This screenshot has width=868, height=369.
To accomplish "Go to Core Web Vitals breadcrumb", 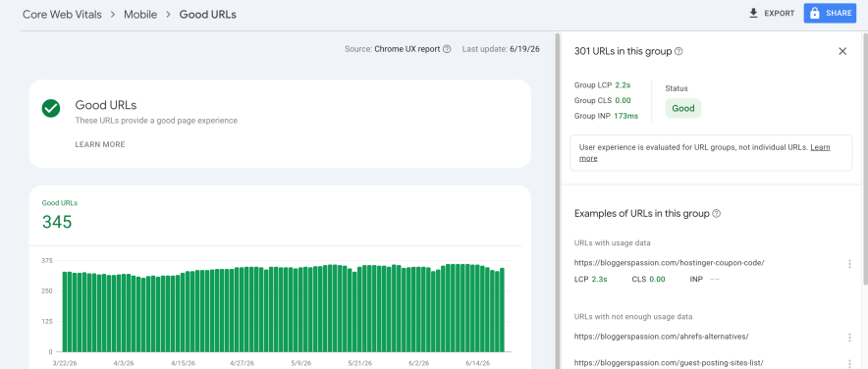I will click(62, 15).
